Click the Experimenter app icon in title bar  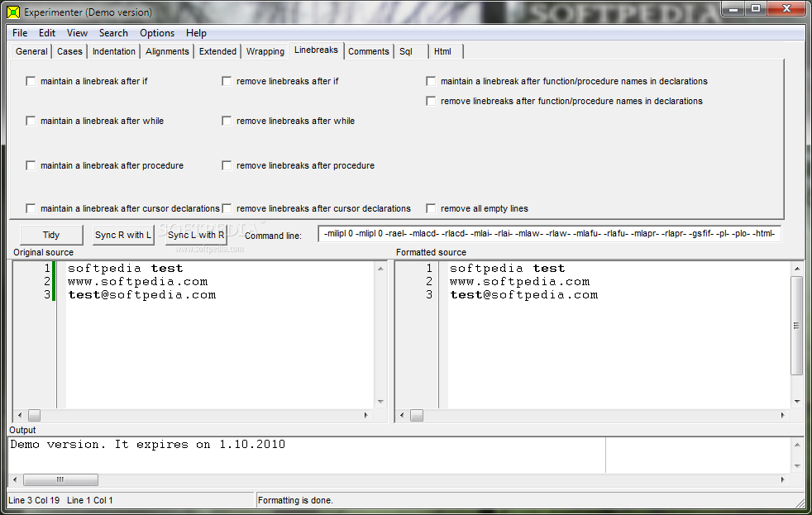tap(13, 12)
